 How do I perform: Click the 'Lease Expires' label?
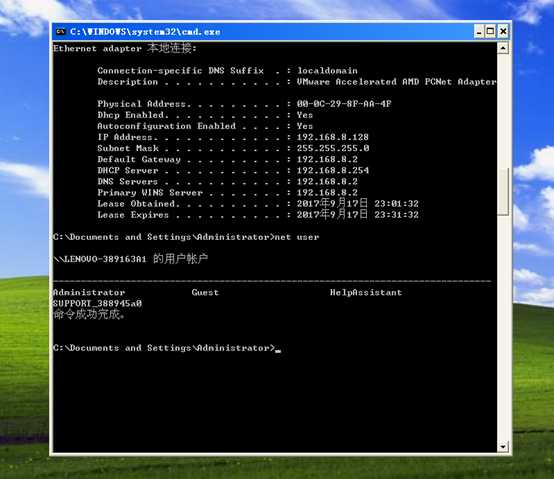133,215
